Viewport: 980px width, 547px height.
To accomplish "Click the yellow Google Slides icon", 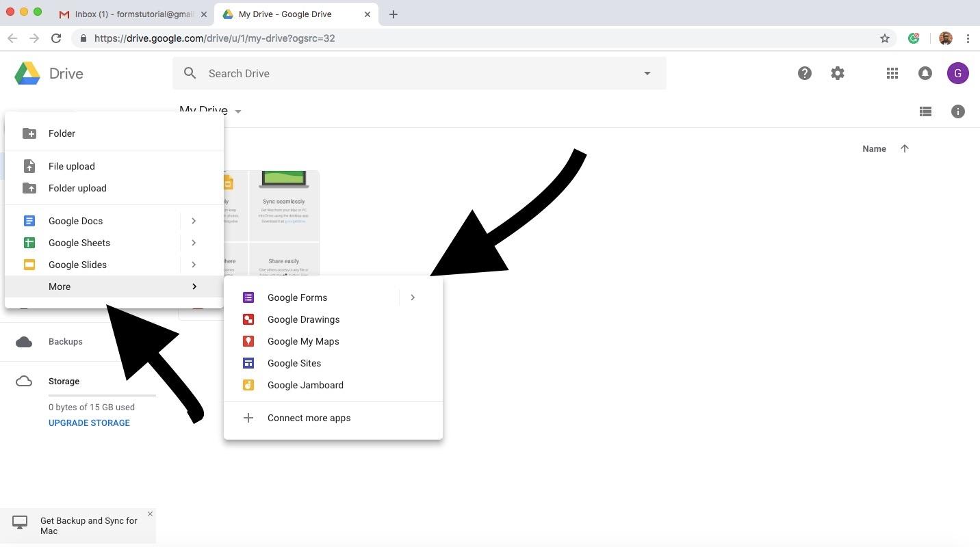I will [29, 265].
